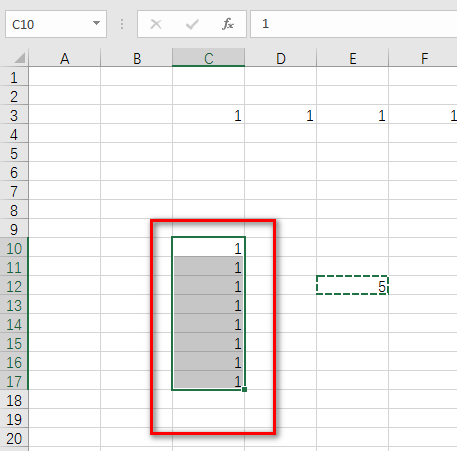457x451 pixels.
Task: Open Insert Function fx icon
Action: click(228, 24)
